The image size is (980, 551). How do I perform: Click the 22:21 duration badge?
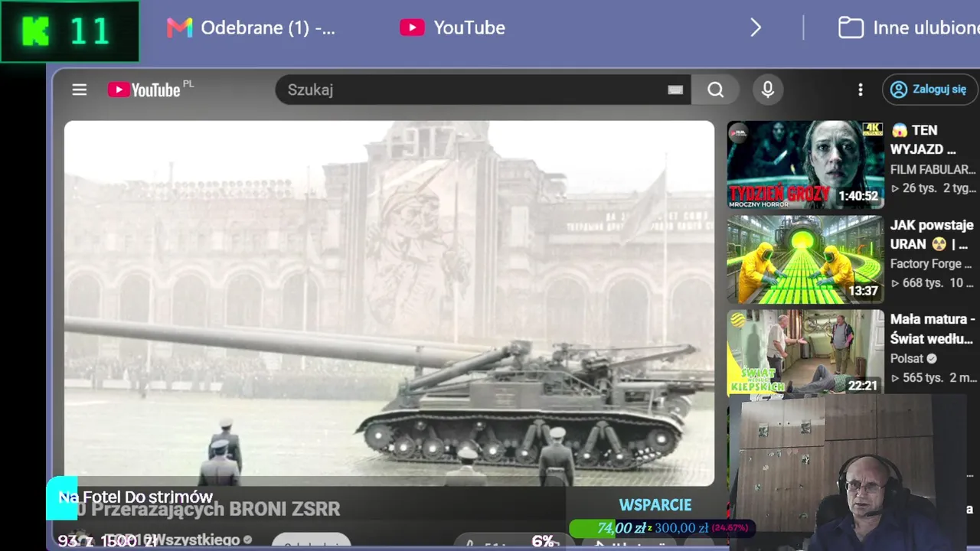pyautogui.click(x=862, y=386)
